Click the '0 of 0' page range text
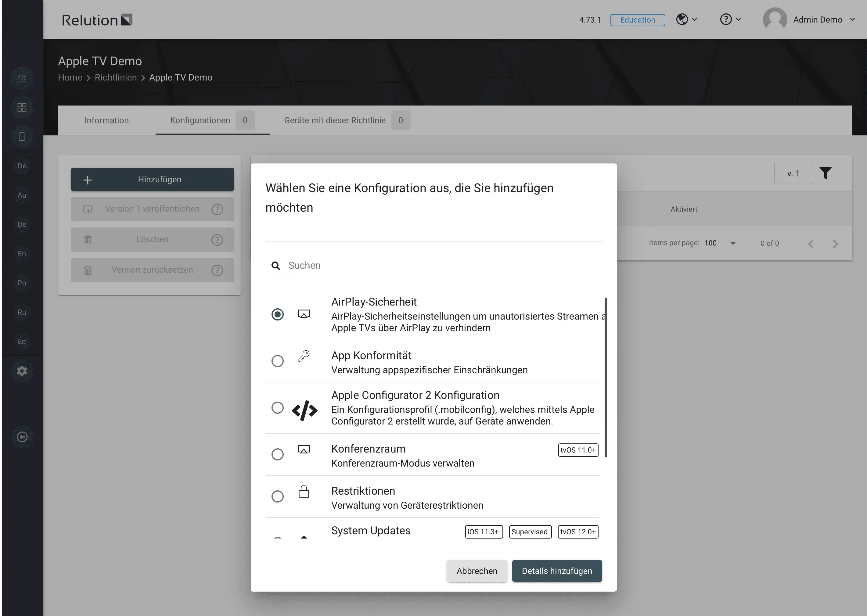This screenshot has height=616, width=867. (769, 244)
